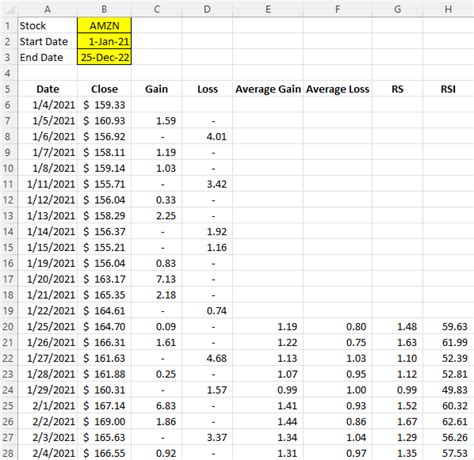Select column H header

pyautogui.click(x=448, y=9)
